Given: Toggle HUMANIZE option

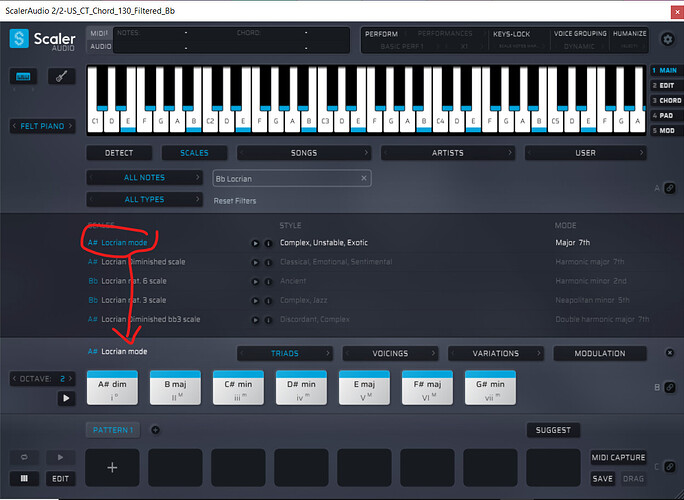Looking at the screenshot, I should 629,34.
